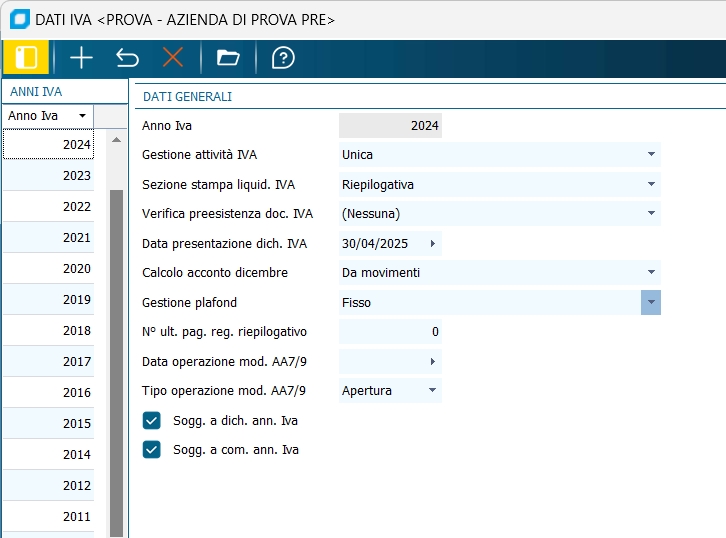
Task: Click the years list scrollbar thumb
Action: click(x=116, y=363)
